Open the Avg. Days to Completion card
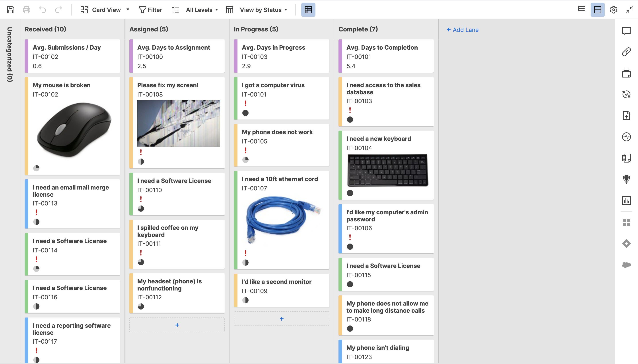The width and height of the screenshot is (638, 364). (386, 56)
